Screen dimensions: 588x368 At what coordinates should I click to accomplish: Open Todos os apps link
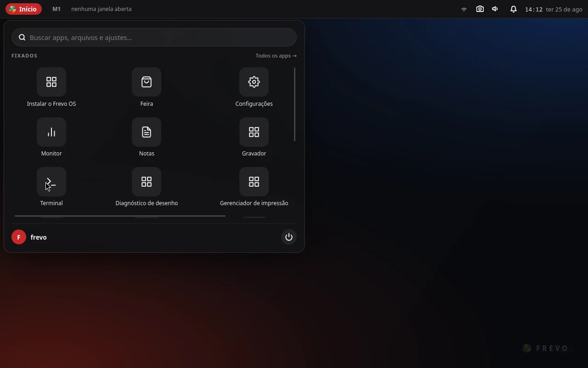(276, 56)
